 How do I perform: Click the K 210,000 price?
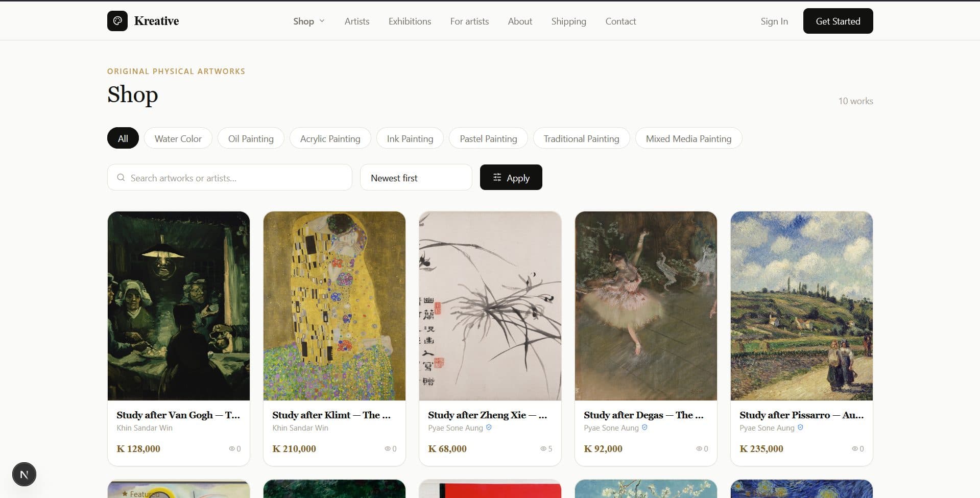(x=294, y=448)
